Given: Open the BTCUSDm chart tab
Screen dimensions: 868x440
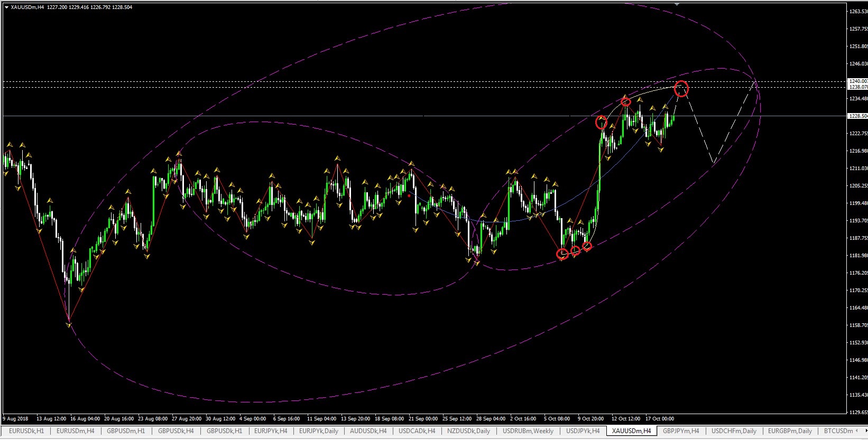Looking at the screenshot, I should tap(838, 431).
